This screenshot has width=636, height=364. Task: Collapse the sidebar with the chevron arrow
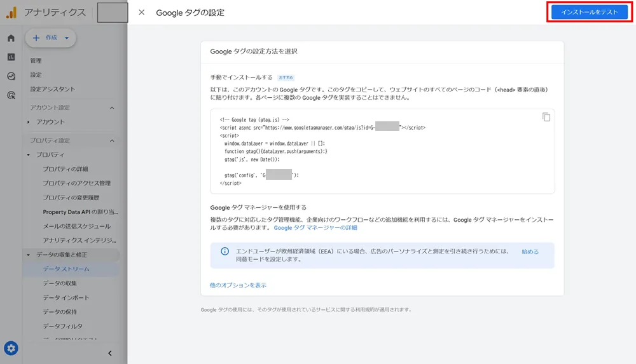110,353
